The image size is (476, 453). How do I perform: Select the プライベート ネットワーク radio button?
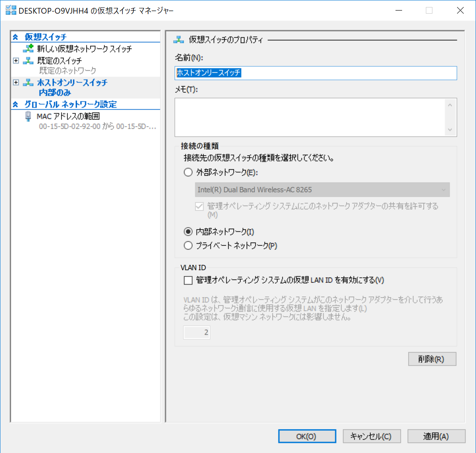(188, 245)
